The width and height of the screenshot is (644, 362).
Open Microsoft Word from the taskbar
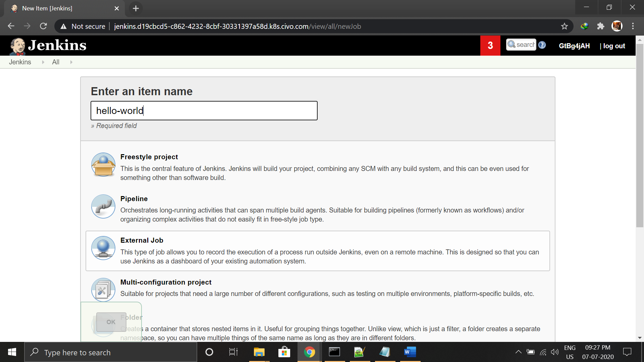tap(410, 352)
